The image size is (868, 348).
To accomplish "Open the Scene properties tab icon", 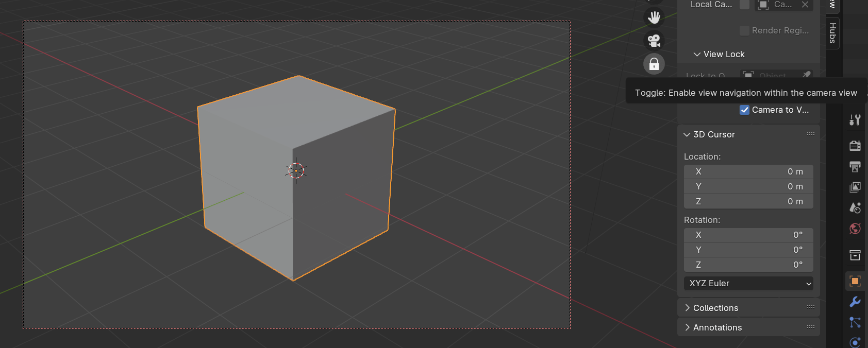I will (x=855, y=207).
